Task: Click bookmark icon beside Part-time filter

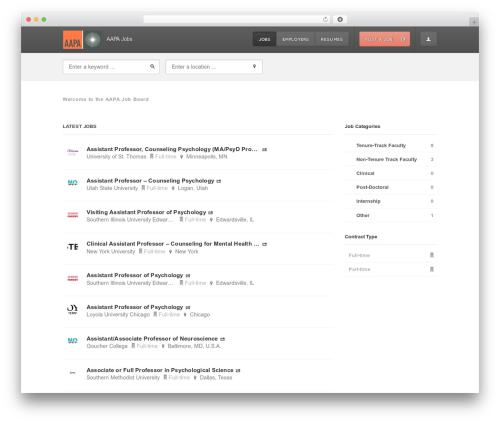Action: (432, 269)
